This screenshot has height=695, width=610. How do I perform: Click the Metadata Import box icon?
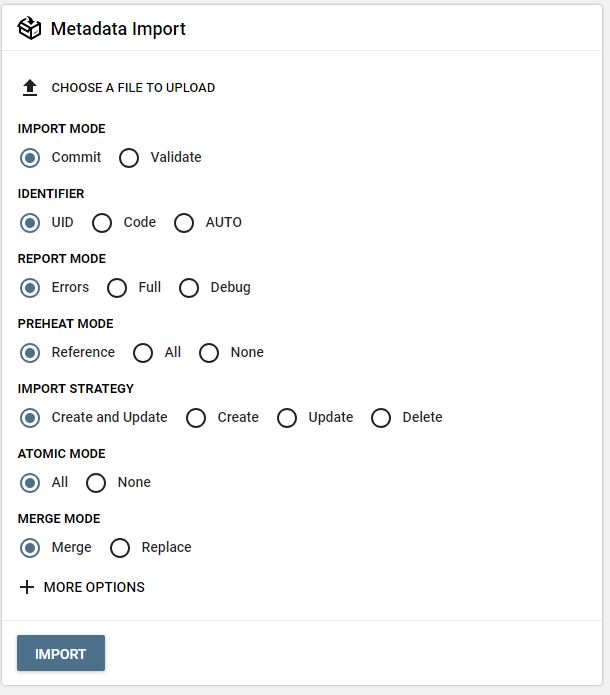pyautogui.click(x=30, y=28)
